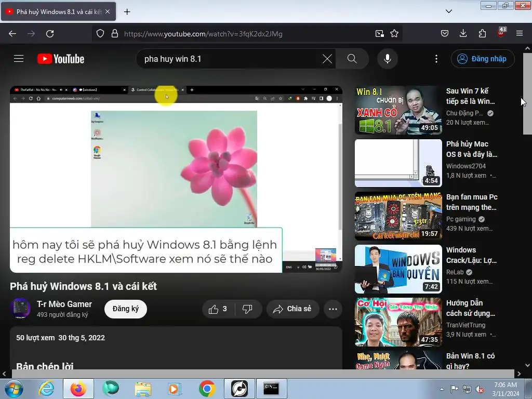Go back to the previous page

[x=12, y=34]
